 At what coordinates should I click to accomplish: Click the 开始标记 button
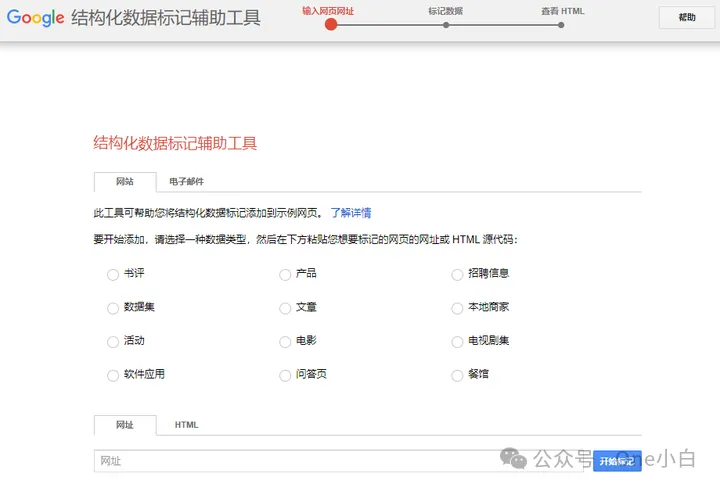point(617,461)
